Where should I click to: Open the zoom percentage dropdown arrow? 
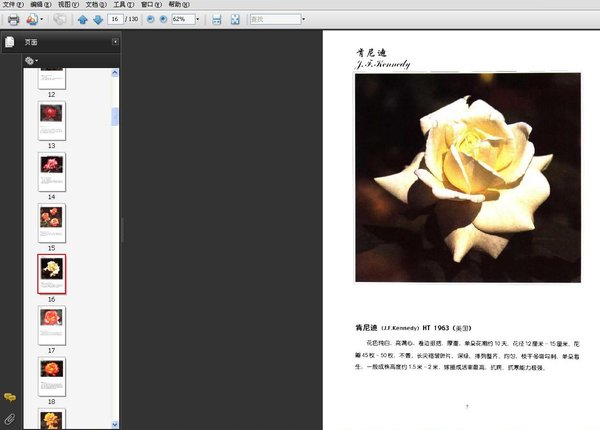coord(197,19)
